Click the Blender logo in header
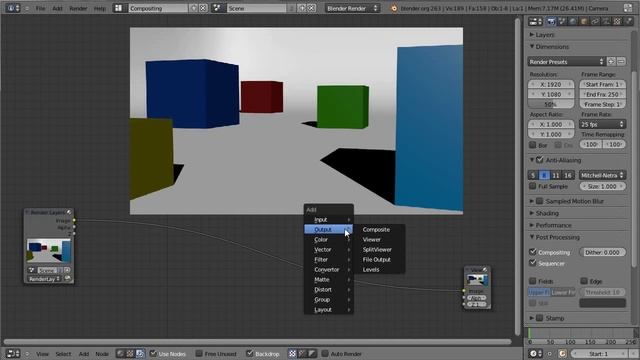This screenshot has width=640, height=360. click(394, 8)
